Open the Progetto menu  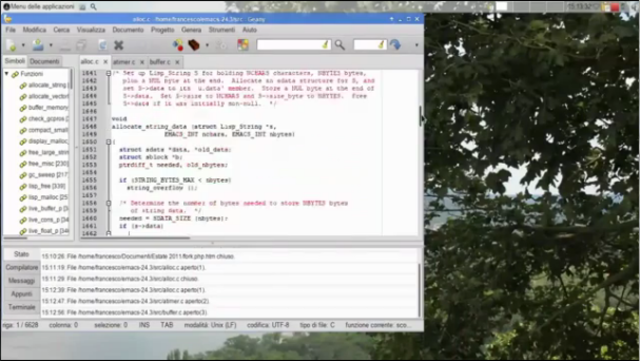(x=162, y=30)
